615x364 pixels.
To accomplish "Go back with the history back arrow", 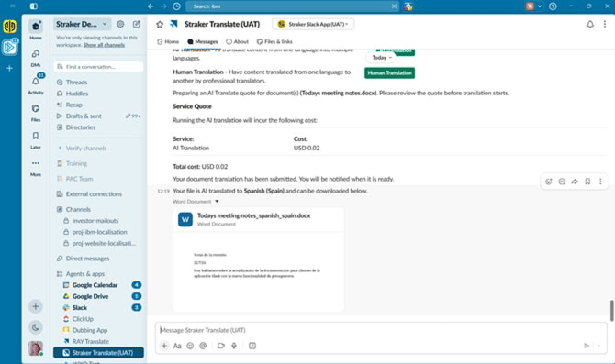I will 151,6.
